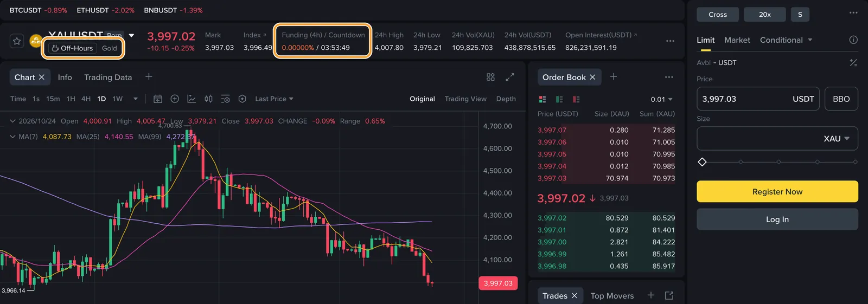Click the BBO button
The image size is (868, 304).
point(841,99)
